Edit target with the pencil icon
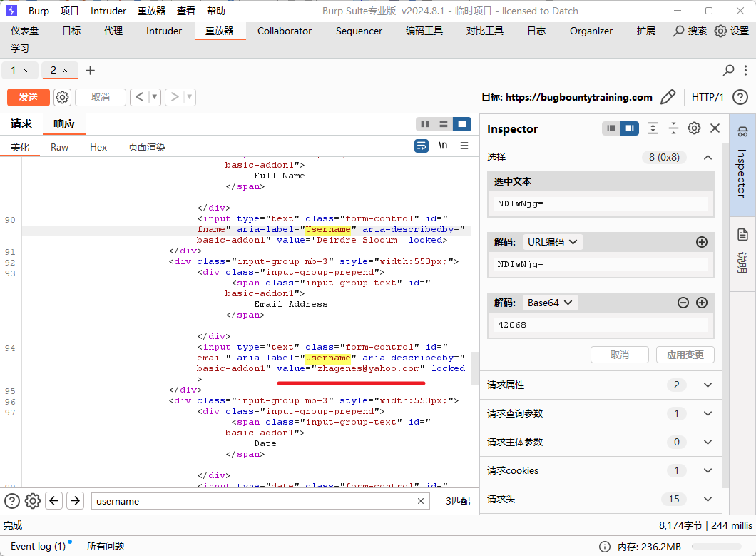Image resolution: width=756 pixels, height=556 pixels. [668, 97]
